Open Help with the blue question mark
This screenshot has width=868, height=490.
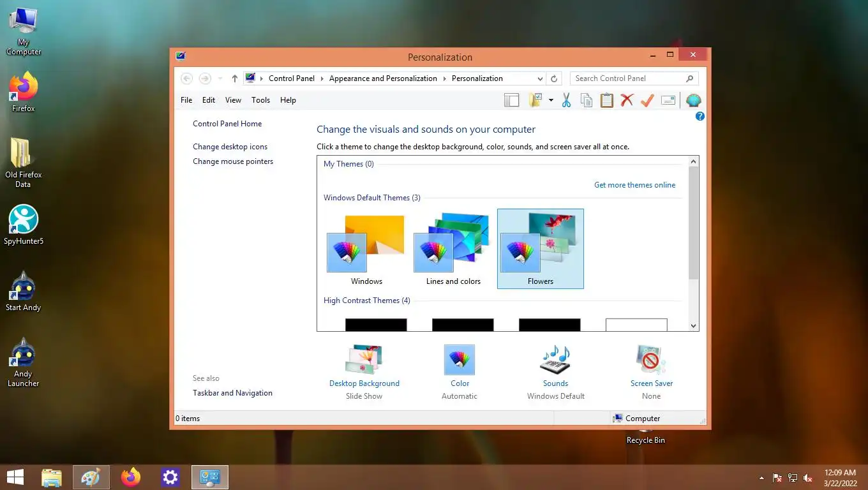(x=700, y=116)
